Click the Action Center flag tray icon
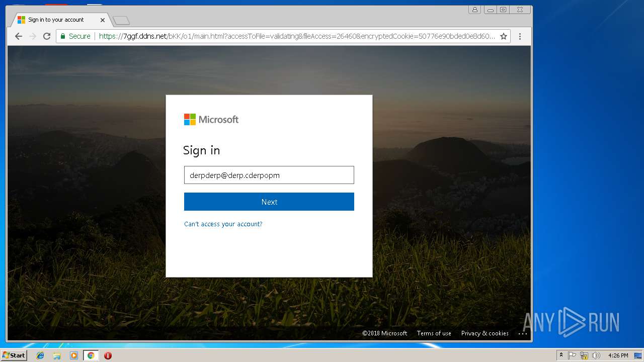This screenshot has height=362, width=644. click(572, 355)
